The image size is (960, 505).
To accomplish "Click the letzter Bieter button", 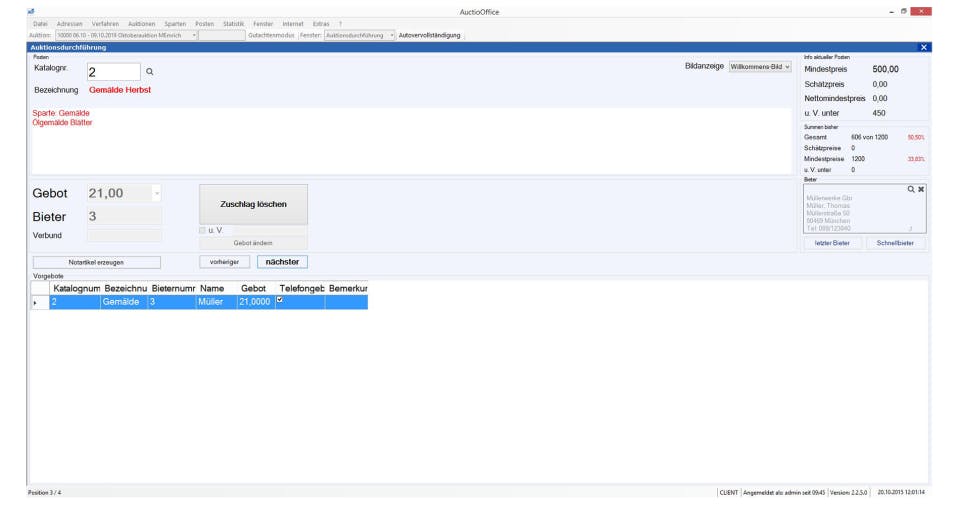I will 832,243.
